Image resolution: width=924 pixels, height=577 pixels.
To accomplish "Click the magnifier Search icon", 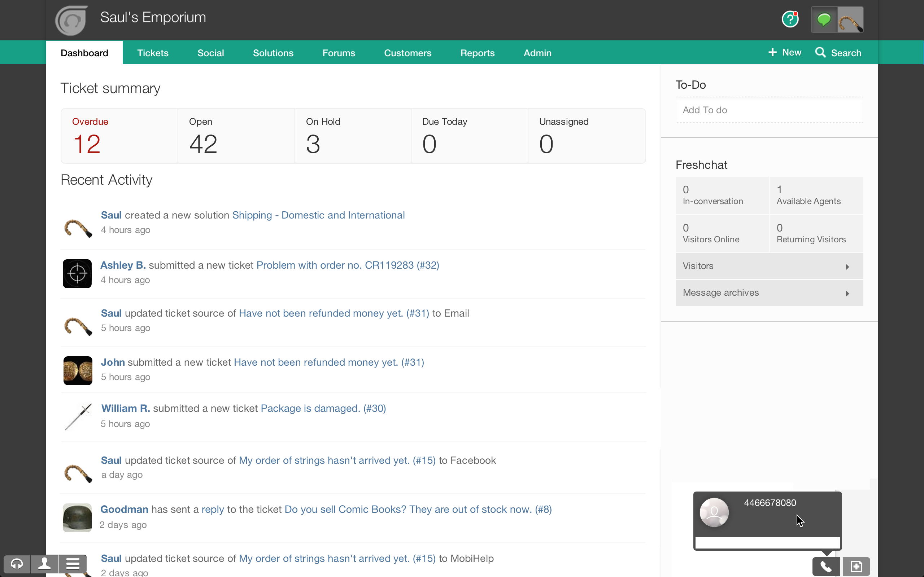I will 820,52.
